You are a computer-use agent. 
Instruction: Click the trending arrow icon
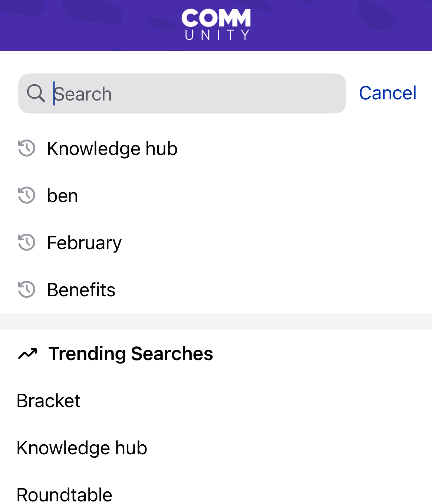coord(27,354)
